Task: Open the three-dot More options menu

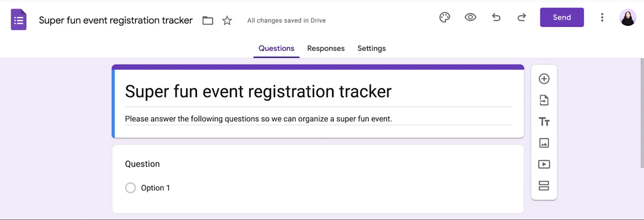Action: coord(602,17)
